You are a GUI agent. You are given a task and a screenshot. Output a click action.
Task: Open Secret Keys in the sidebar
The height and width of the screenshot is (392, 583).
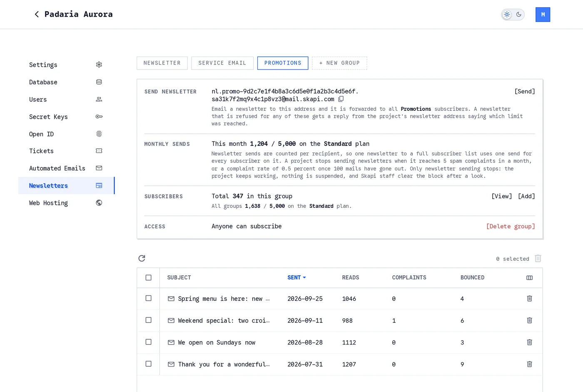pos(66,117)
